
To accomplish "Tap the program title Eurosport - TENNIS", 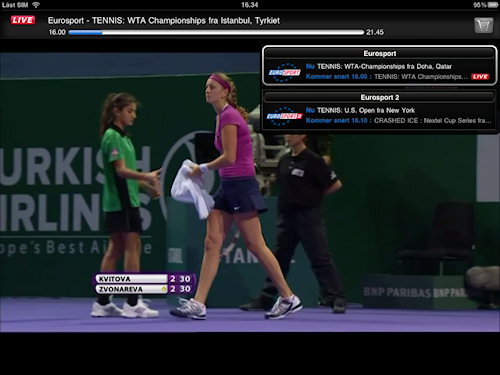I will tap(164, 21).
